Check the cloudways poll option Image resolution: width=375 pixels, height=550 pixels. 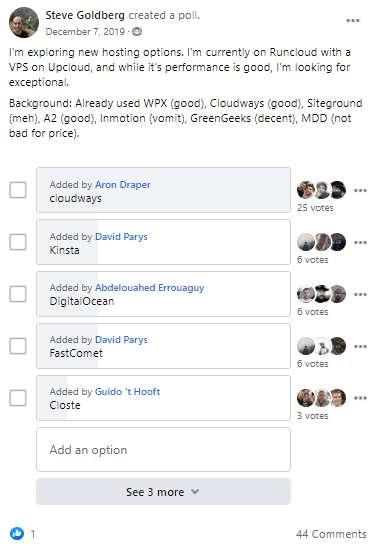[x=18, y=190]
